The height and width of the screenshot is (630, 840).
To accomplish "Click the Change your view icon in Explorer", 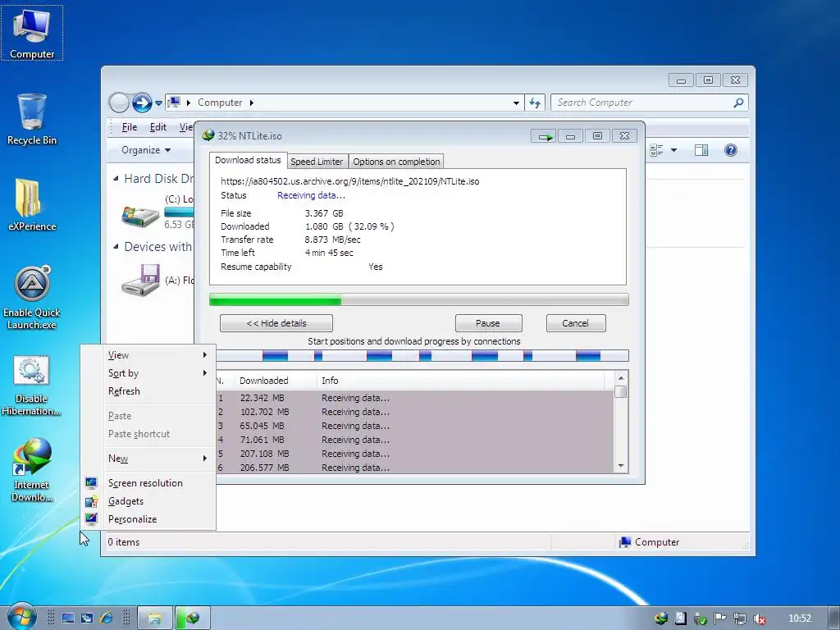I will coord(656,150).
